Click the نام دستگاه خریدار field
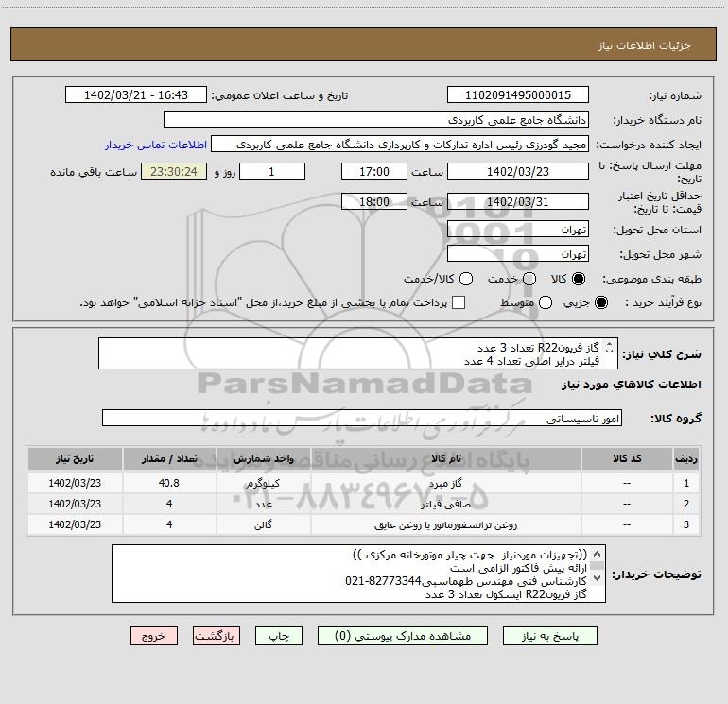 click(376, 120)
